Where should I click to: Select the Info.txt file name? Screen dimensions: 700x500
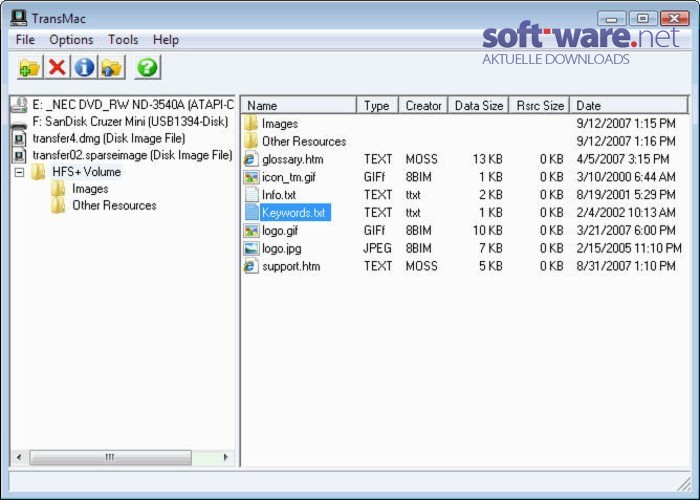279,195
